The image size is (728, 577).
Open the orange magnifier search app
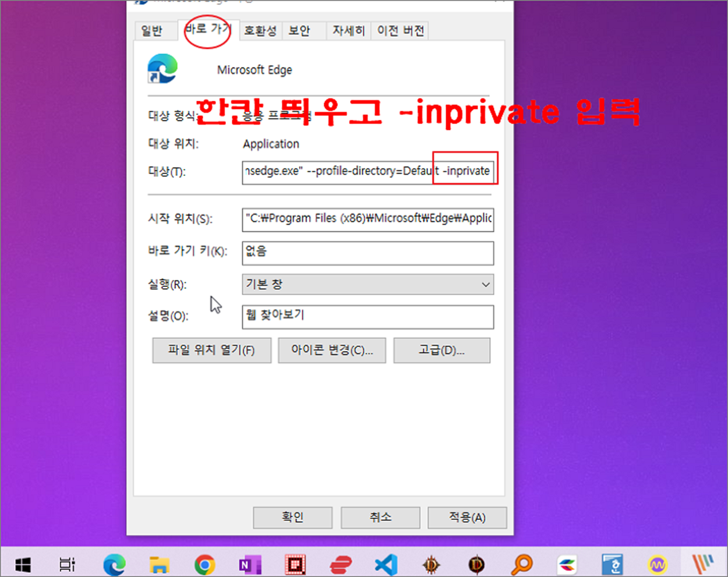click(522, 564)
